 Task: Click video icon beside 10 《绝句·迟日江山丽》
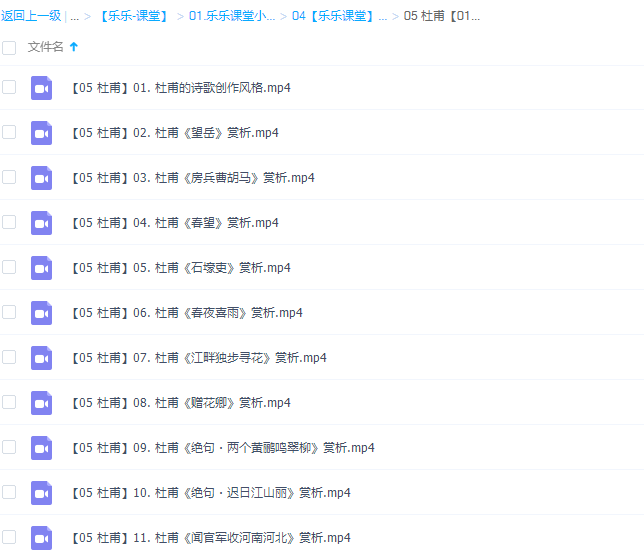point(41,493)
